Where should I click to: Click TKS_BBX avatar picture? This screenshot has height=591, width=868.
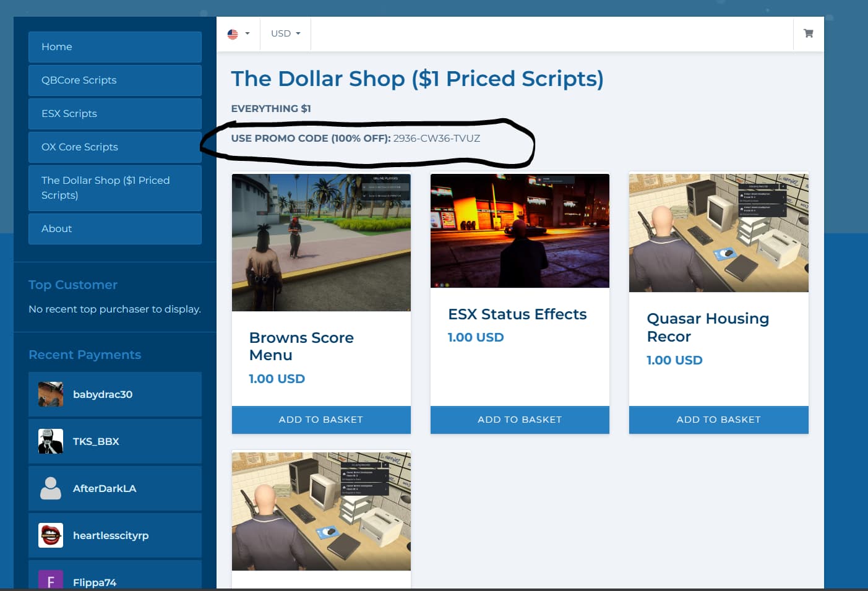51,441
